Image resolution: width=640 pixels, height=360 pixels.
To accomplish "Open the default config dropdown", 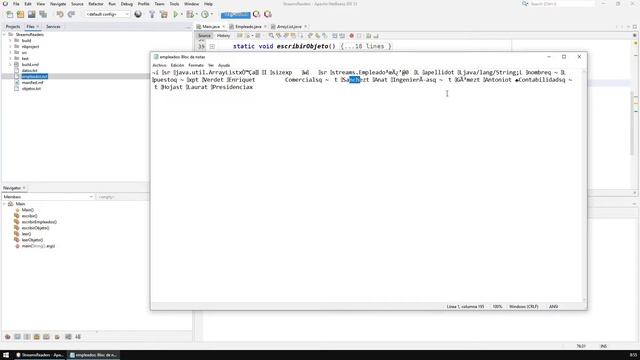I will (x=107, y=14).
